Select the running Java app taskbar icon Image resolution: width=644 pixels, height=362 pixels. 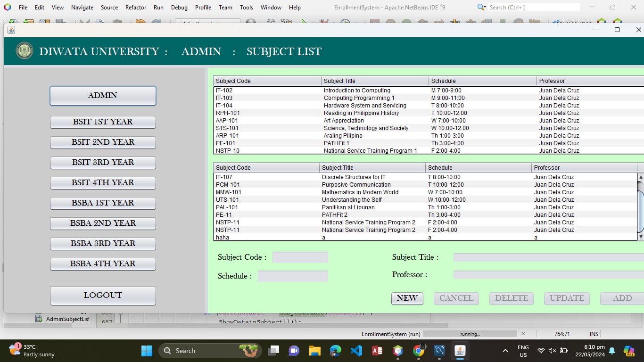point(460,351)
